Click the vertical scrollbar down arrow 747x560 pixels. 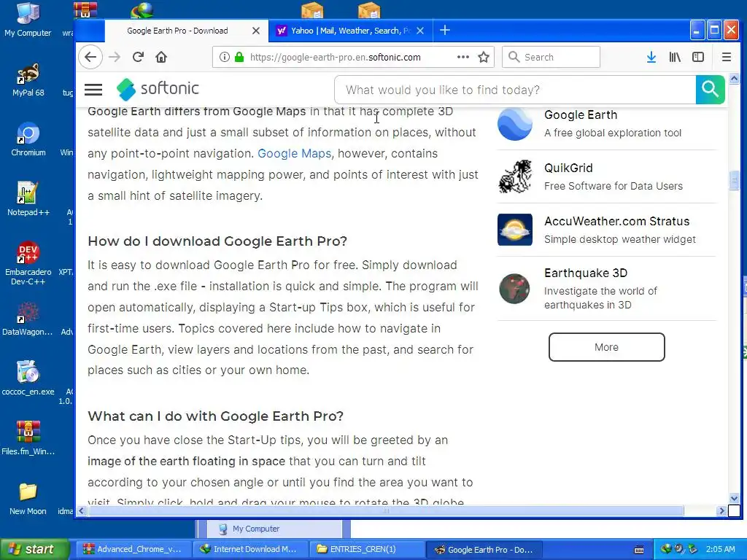pyautogui.click(x=734, y=498)
